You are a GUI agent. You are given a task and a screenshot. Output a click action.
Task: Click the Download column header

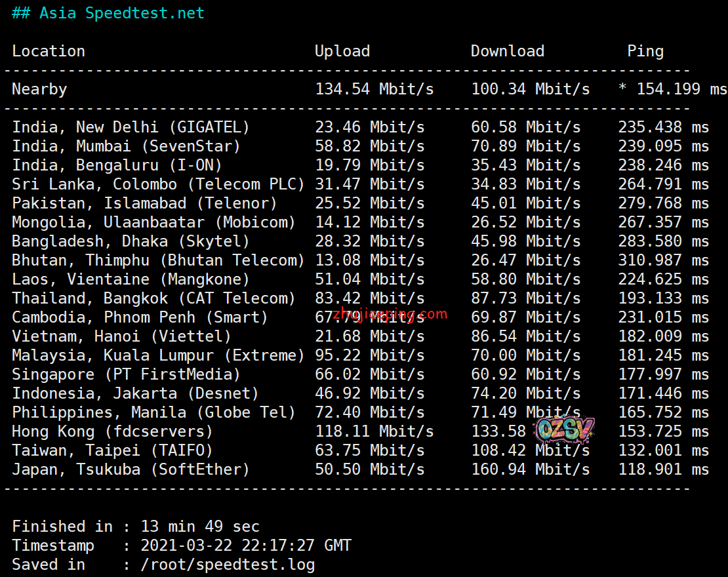(x=507, y=51)
